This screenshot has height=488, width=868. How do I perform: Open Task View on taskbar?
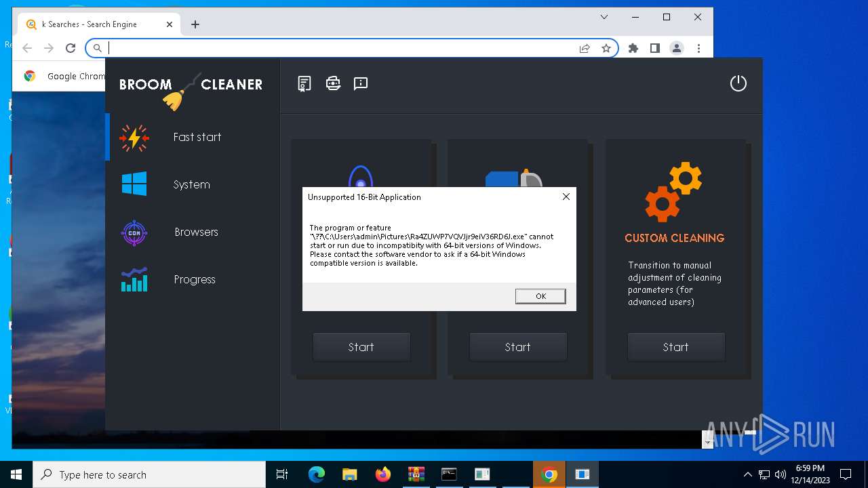(x=283, y=474)
